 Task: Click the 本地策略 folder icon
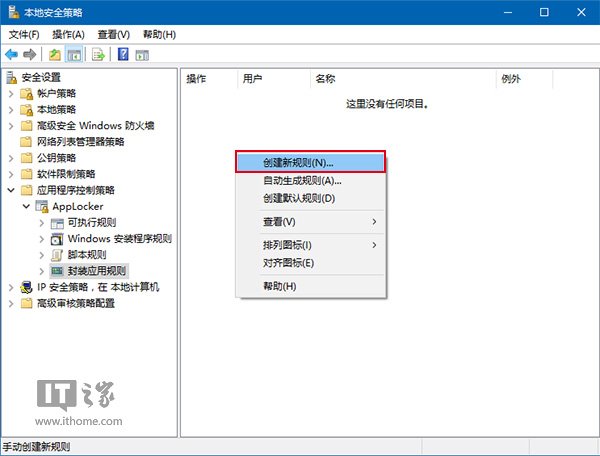pyautogui.click(x=26, y=110)
